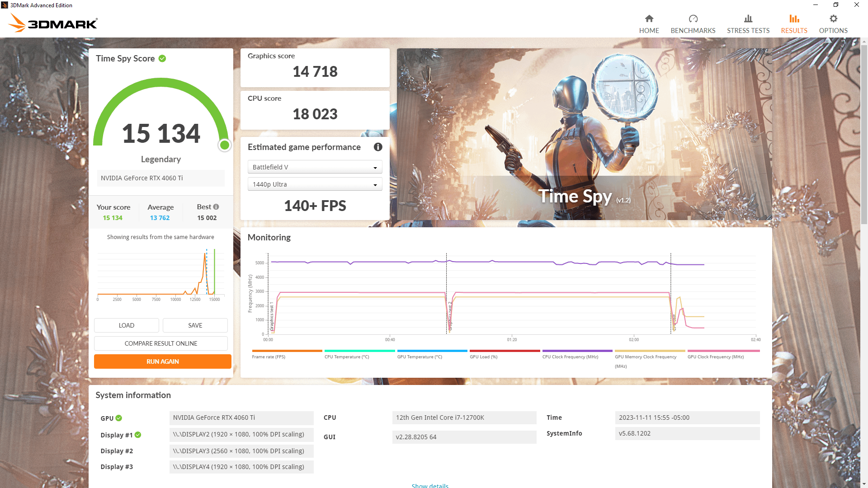Click the 3DMark logo
Viewport: 868px width, 488px height.
[53, 23]
